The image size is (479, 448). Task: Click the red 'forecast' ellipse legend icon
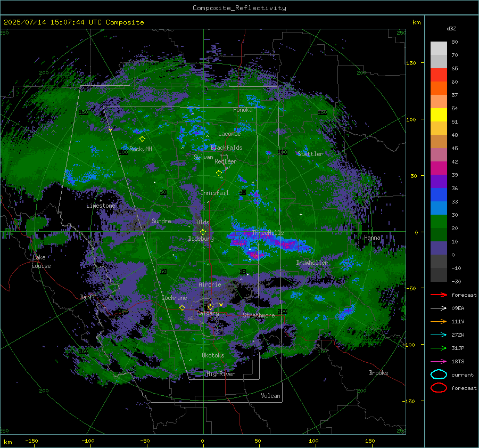pos(439,388)
